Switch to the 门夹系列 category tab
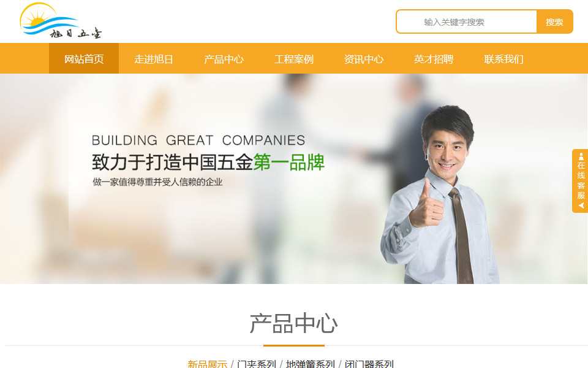 coord(257,364)
